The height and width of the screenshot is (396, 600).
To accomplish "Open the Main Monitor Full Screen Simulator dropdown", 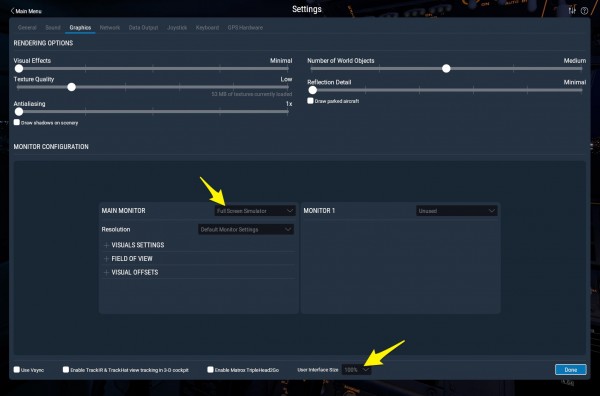I will (255, 211).
